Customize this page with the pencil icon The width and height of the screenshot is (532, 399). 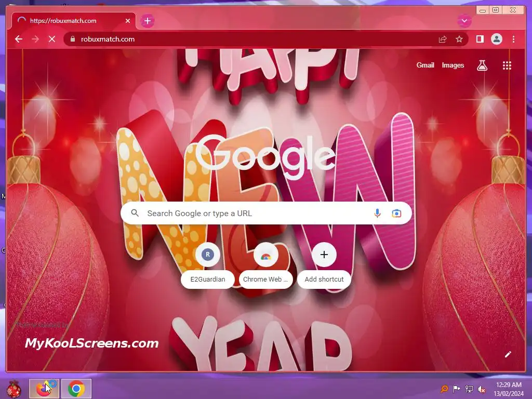[508, 354]
